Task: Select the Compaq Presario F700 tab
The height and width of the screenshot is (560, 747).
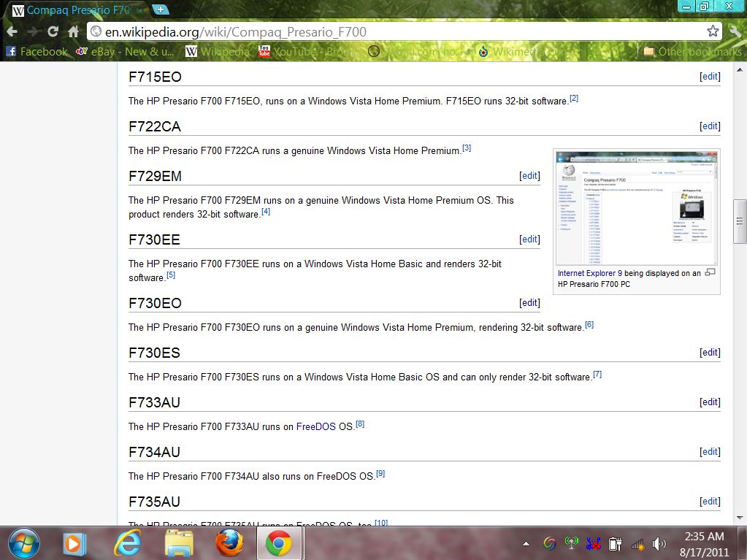Action: pyautogui.click(x=76, y=10)
